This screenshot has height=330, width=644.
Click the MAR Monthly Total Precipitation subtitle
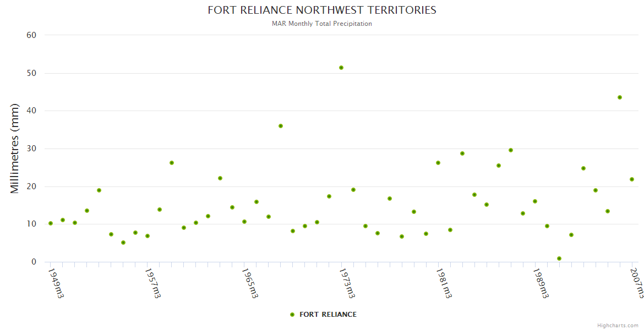[x=322, y=24]
